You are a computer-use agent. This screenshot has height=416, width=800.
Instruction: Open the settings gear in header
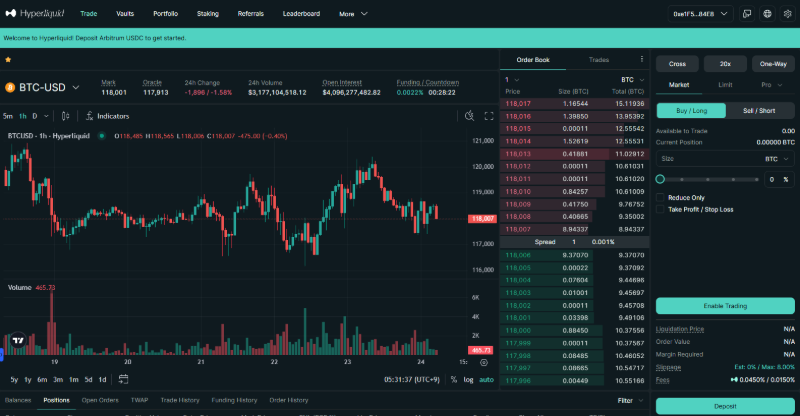[787, 14]
